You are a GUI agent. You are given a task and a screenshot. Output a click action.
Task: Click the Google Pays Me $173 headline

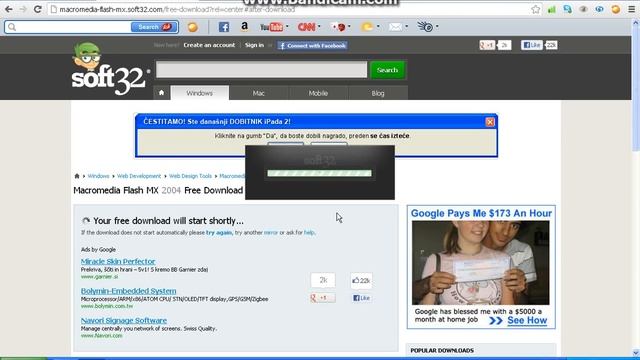pos(481,213)
